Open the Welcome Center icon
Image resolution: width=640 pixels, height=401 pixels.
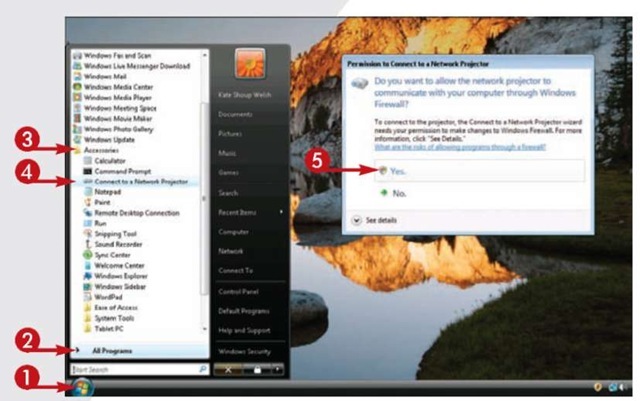coord(87,265)
